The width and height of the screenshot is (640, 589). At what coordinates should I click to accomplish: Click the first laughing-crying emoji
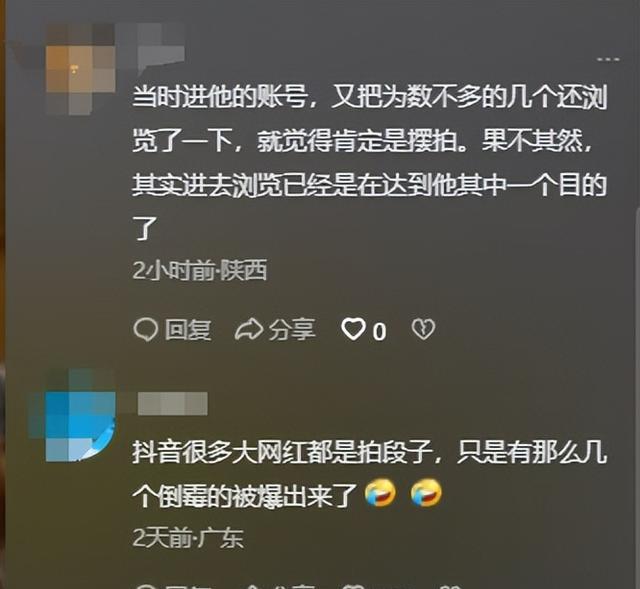coord(380,493)
